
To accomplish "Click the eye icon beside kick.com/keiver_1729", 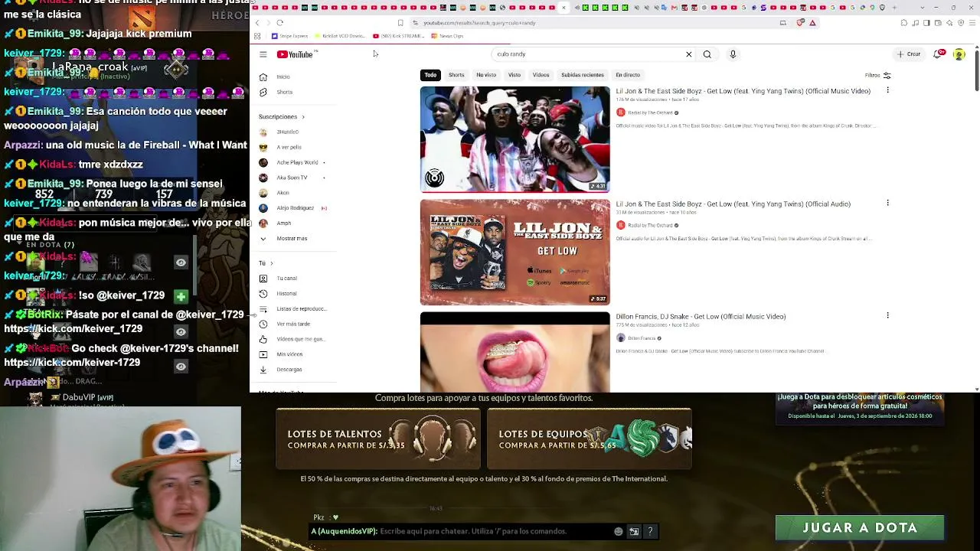I will (181, 331).
